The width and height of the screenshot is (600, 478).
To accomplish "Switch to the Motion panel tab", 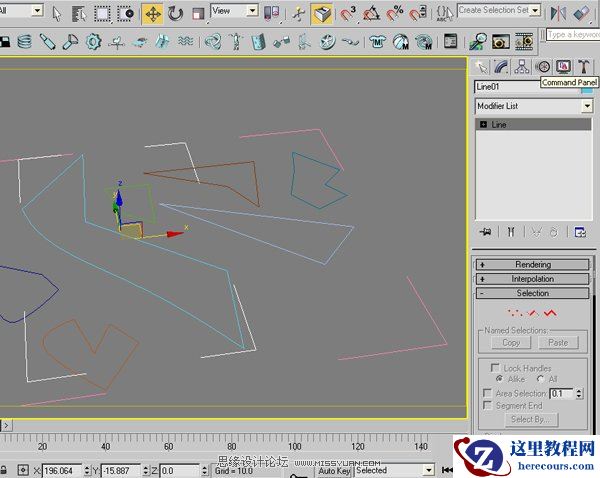I will [543, 67].
